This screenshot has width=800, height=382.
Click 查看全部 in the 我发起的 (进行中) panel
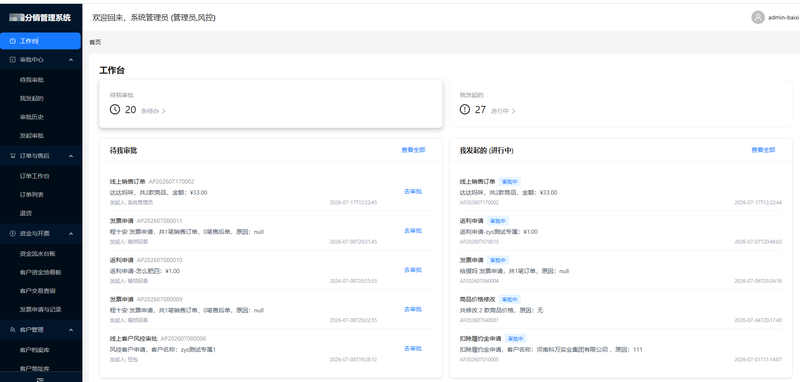[763, 150]
